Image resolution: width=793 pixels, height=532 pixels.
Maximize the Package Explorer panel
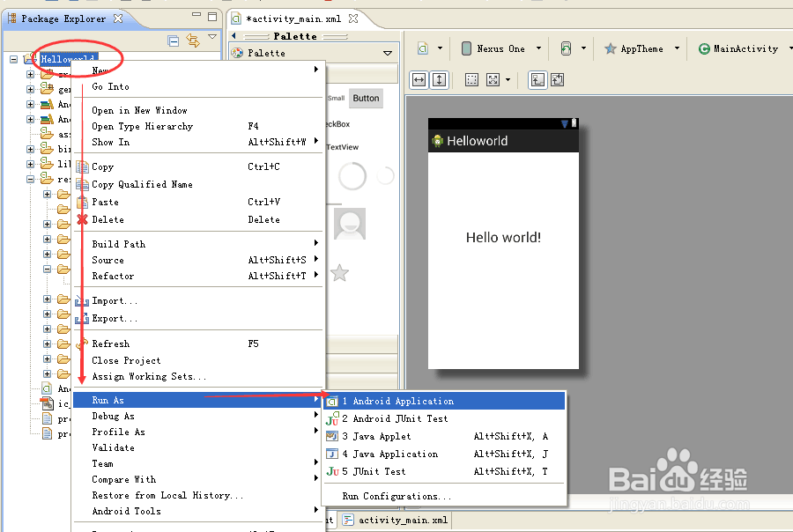coord(212,17)
